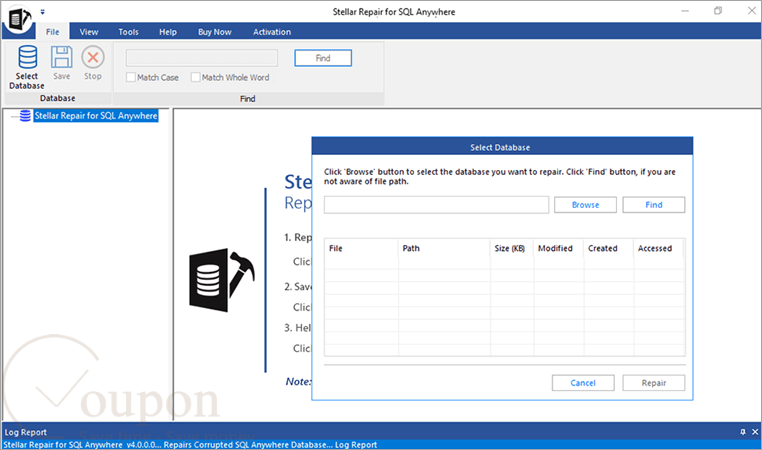Click the Select Database dialog title bar
The image size is (762, 450).
502,147
